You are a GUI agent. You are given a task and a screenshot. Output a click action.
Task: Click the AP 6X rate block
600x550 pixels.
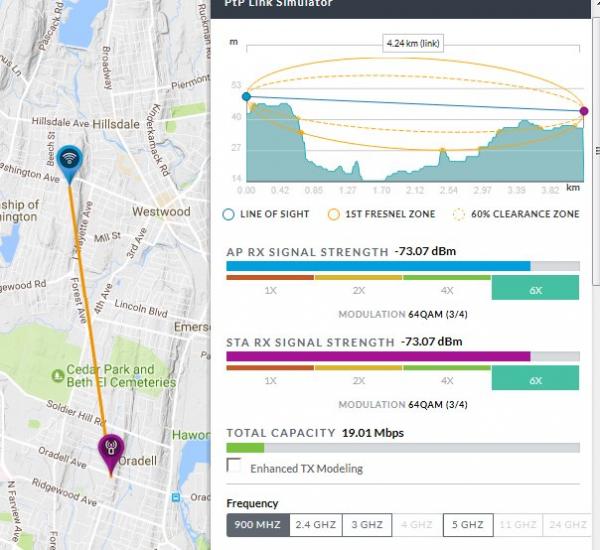(535, 287)
